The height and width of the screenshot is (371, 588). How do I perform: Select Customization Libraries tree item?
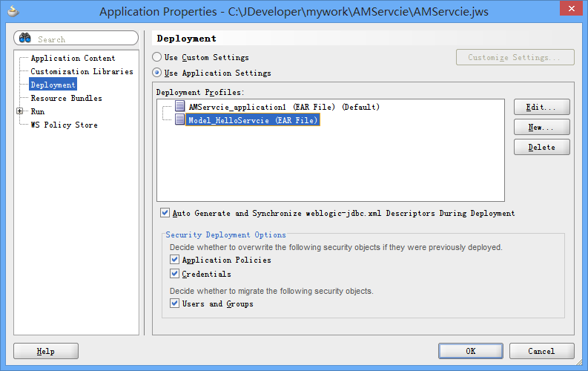[82, 71]
